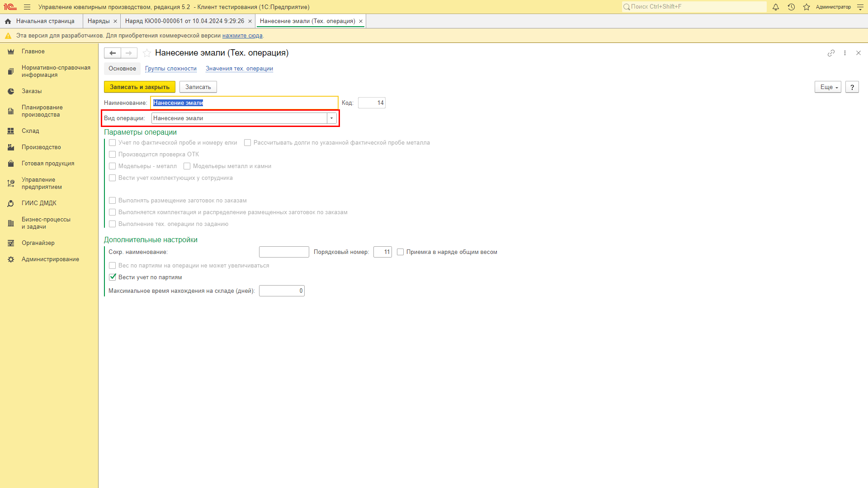Click the home icon of Начальная страница
Viewport: 868px width, 488px height.
8,21
